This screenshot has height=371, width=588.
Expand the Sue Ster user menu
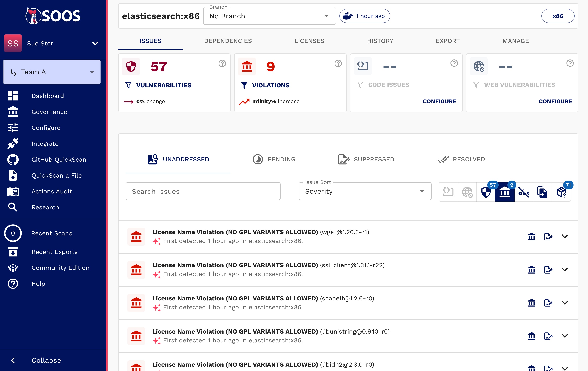(x=95, y=43)
